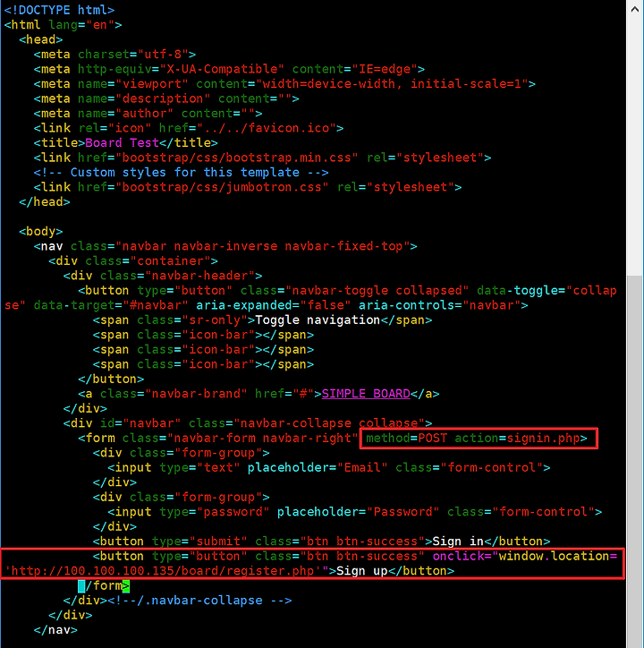Click the viewport meta tag line

pos(284,84)
